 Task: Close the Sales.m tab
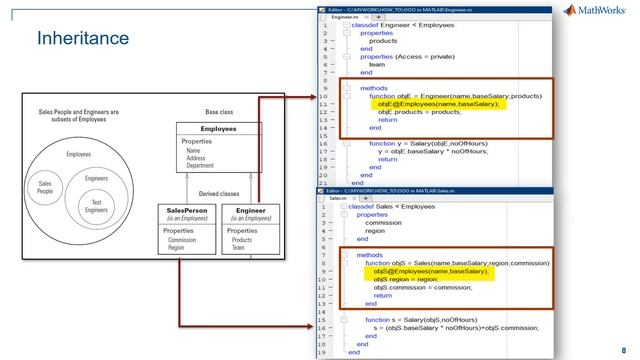coord(354,198)
